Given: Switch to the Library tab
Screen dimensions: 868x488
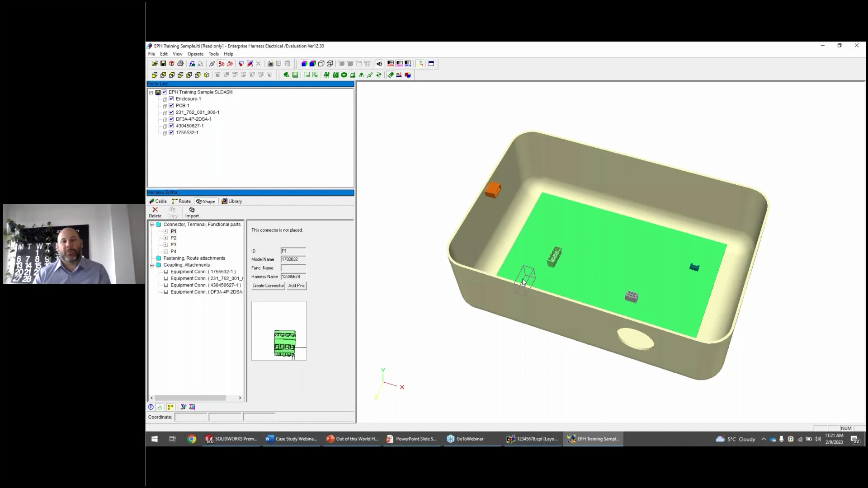Looking at the screenshot, I should [x=232, y=202].
